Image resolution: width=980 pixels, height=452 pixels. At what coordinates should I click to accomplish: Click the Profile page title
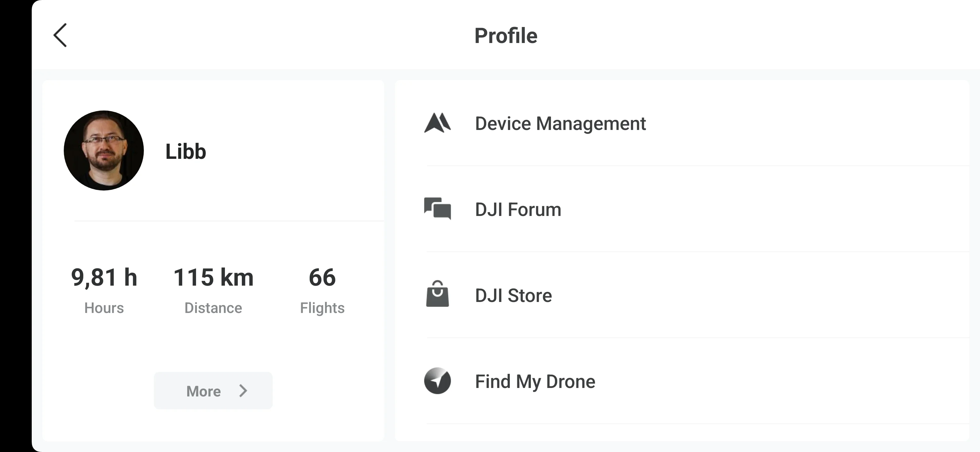(506, 36)
